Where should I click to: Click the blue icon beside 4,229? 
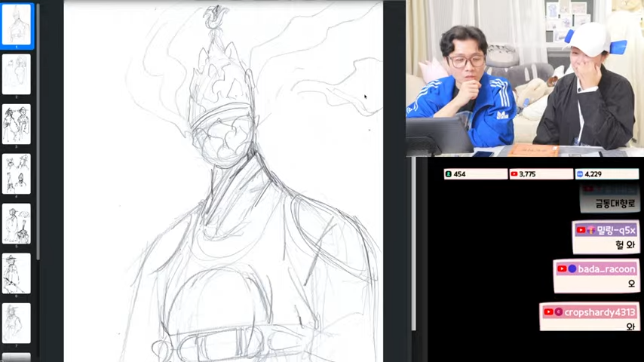coord(579,174)
